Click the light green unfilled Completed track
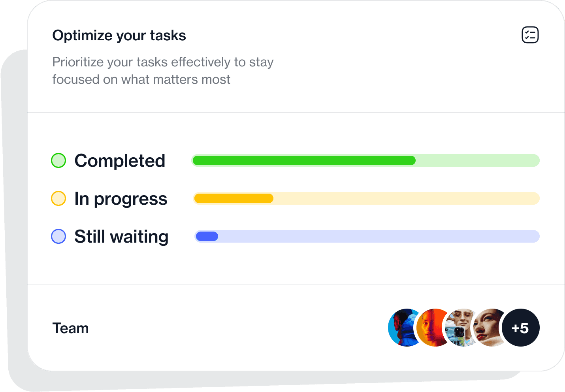565x392 pixels. pyautogui.click(x=478, y=160)
